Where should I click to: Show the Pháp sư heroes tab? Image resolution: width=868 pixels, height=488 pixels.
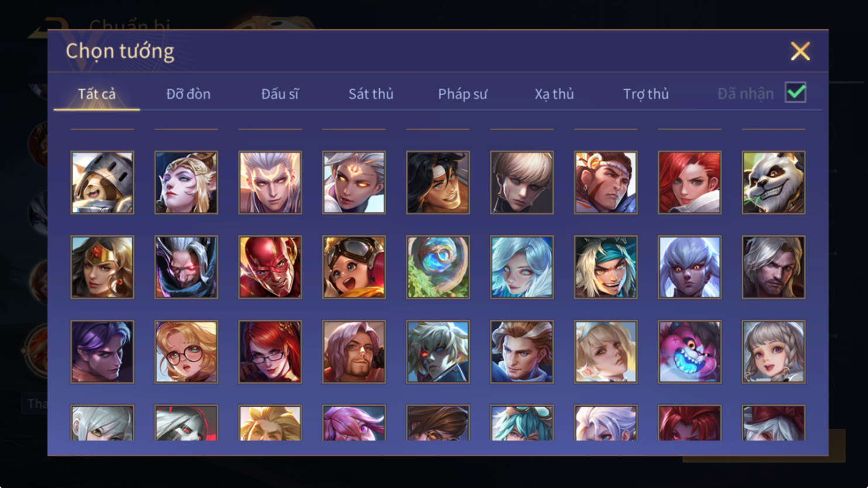(x=462, y=94)
